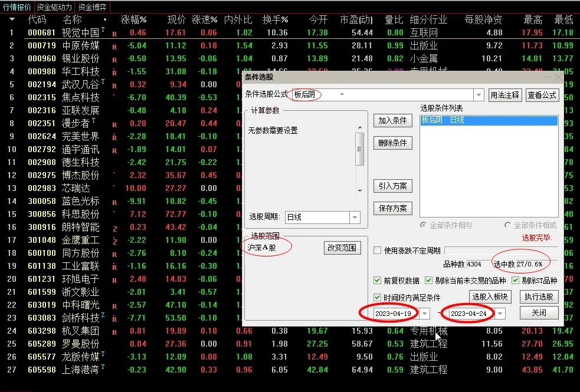Select stock row 002351 漫步者
This screenshot has width=580, height=392.
click(x=121, y=123)
